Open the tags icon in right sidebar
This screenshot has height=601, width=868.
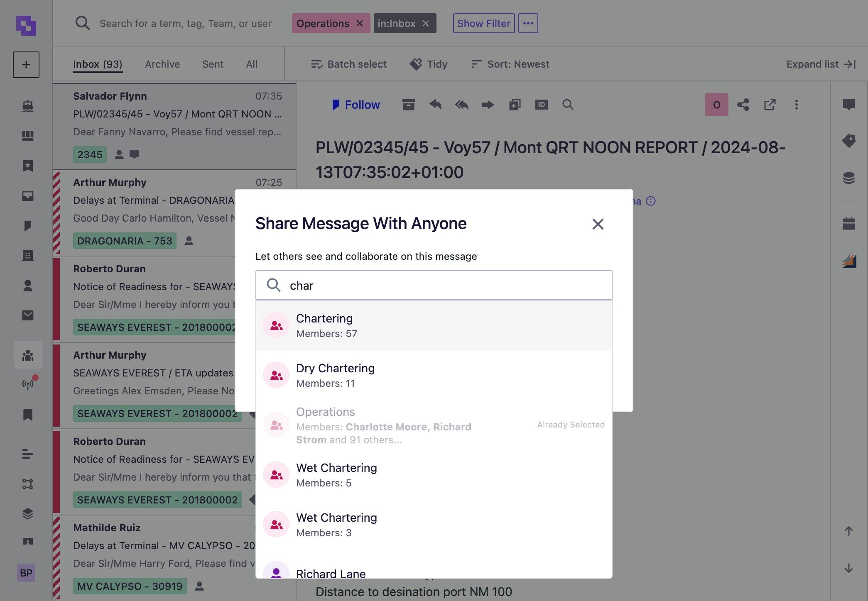848,141
